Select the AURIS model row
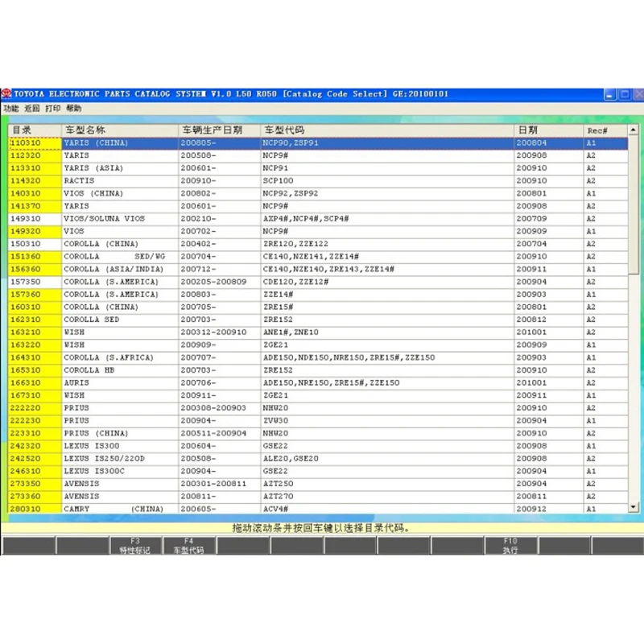The image size is (644, 644). [318, 383]
